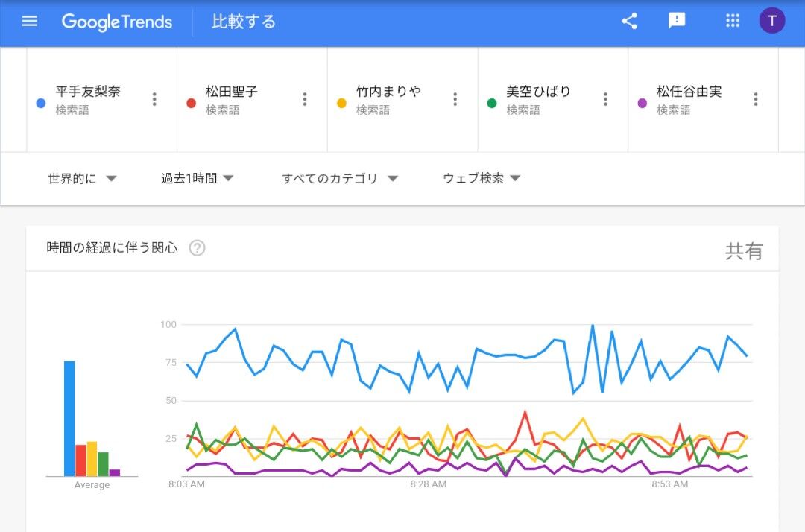Open the send feedback icon
This screenshot has width=805, height=532.
tap(677, 21)
